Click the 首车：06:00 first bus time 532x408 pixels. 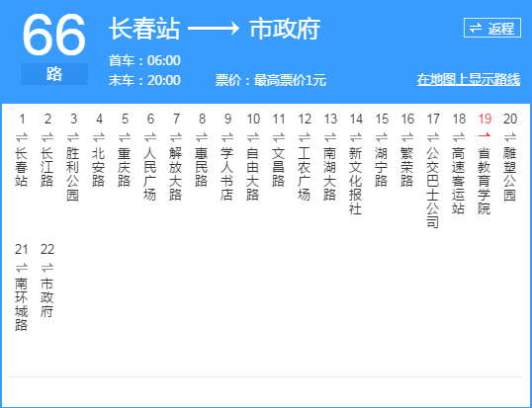point(144,60)
